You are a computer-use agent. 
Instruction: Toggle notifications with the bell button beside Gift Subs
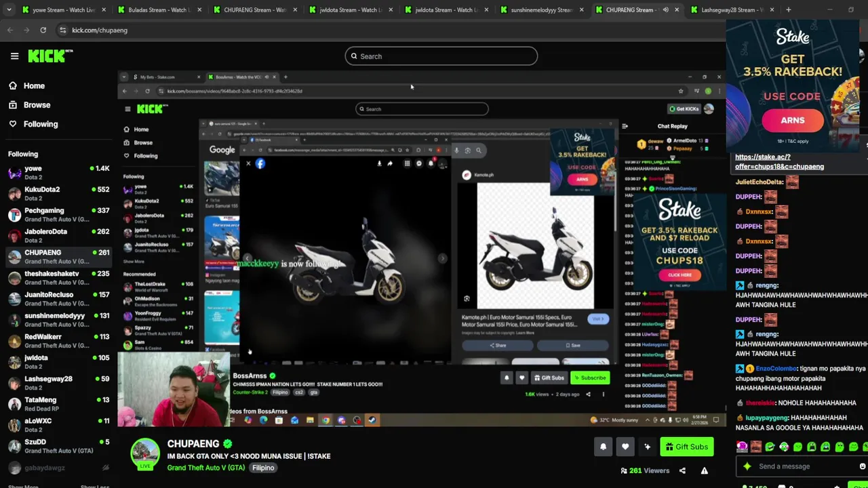(603, 447)
